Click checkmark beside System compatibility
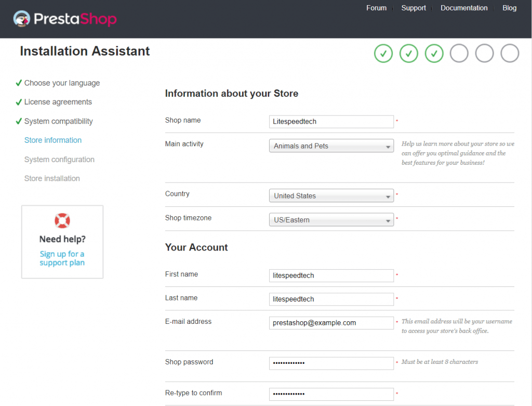The height and width of the screenshot is (406, 532). click(19, 121)
